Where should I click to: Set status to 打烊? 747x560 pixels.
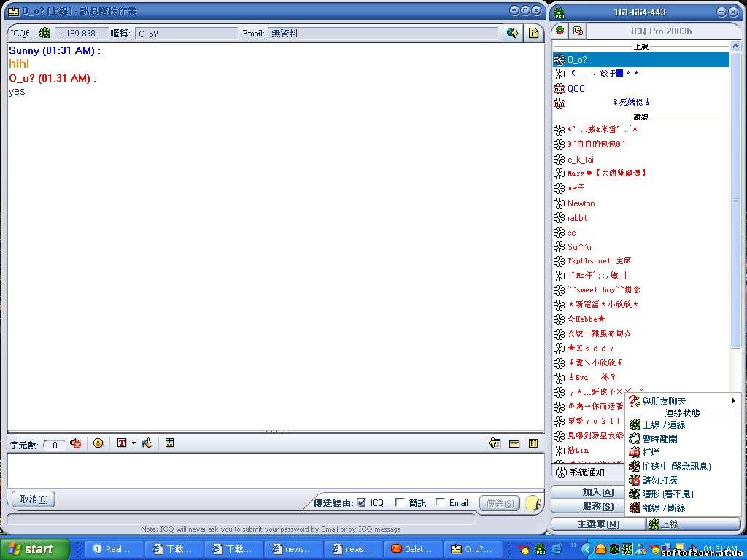[x=683, y=452]
